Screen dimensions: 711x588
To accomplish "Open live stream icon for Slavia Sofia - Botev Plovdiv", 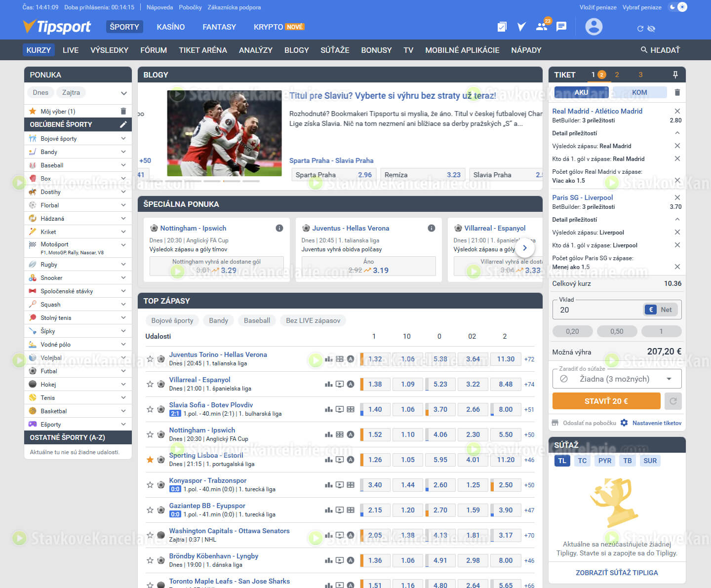I will pos(340,409).
